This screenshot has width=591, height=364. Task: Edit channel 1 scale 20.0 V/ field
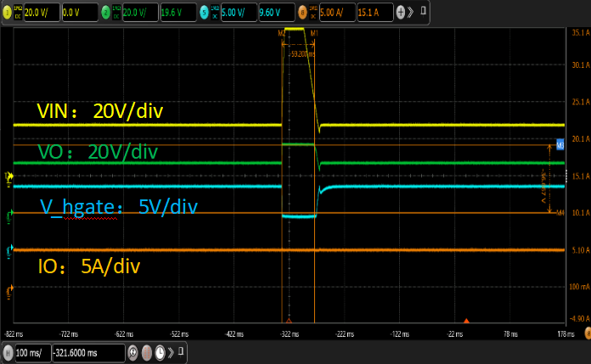point(41,13)
